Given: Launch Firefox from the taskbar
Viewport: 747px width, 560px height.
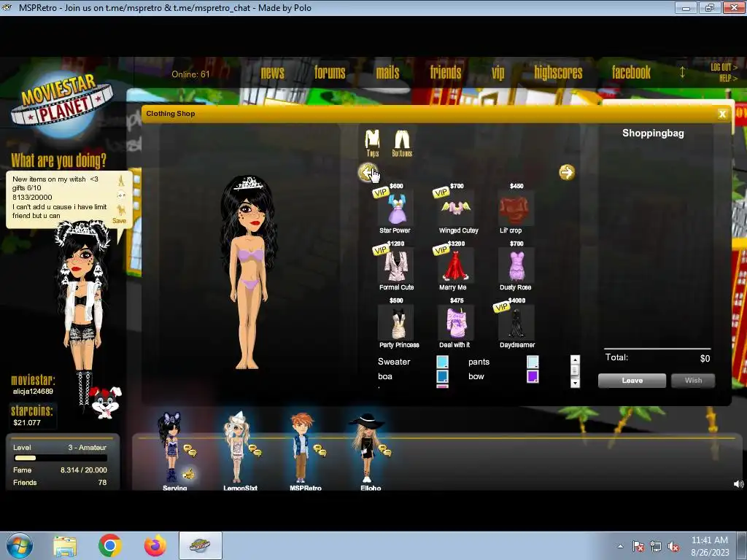Looking at the screenshot, I should (155, 545).
